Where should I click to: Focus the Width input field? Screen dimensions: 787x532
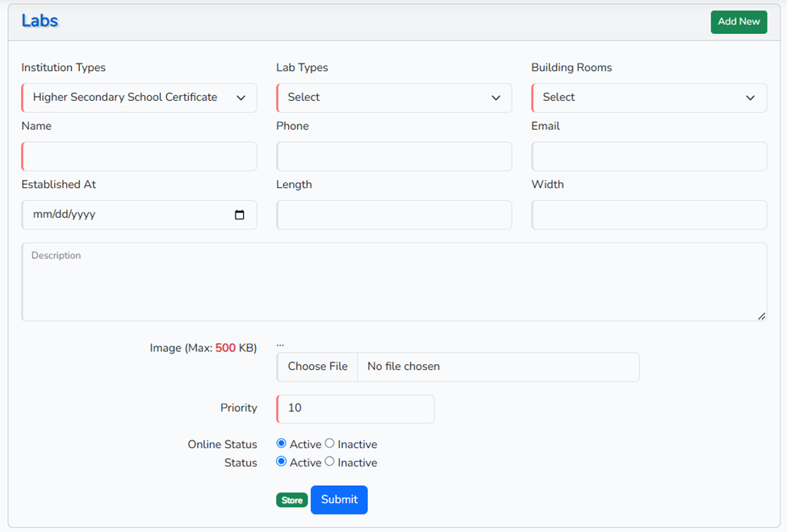click(649, 215)
